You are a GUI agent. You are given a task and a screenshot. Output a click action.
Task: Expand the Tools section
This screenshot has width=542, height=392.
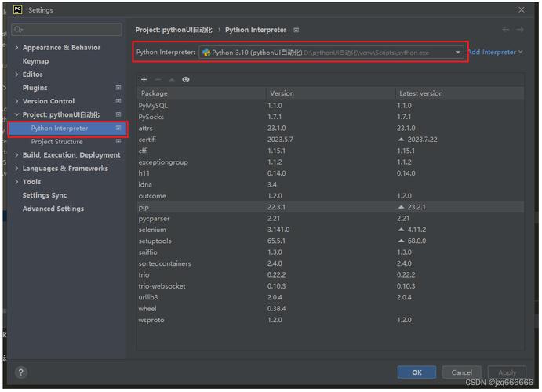click(x=16, y=182)
